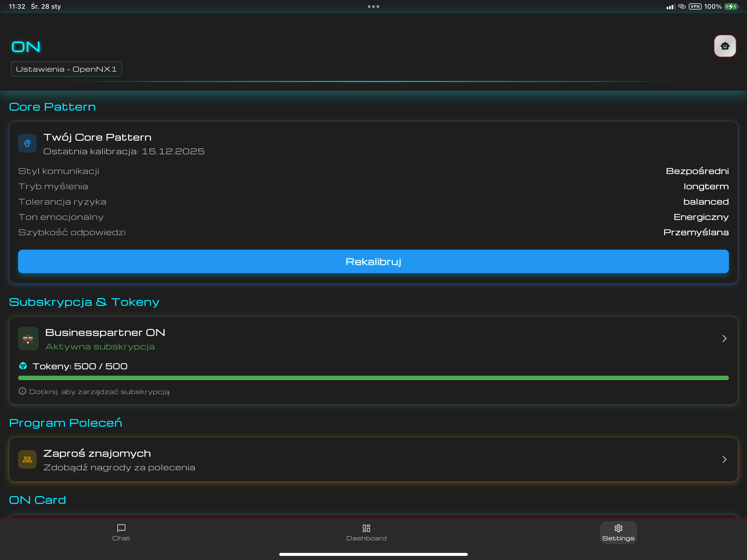
Task: Click the briefcase Businesspartner icon
Action: coord(28,339)
